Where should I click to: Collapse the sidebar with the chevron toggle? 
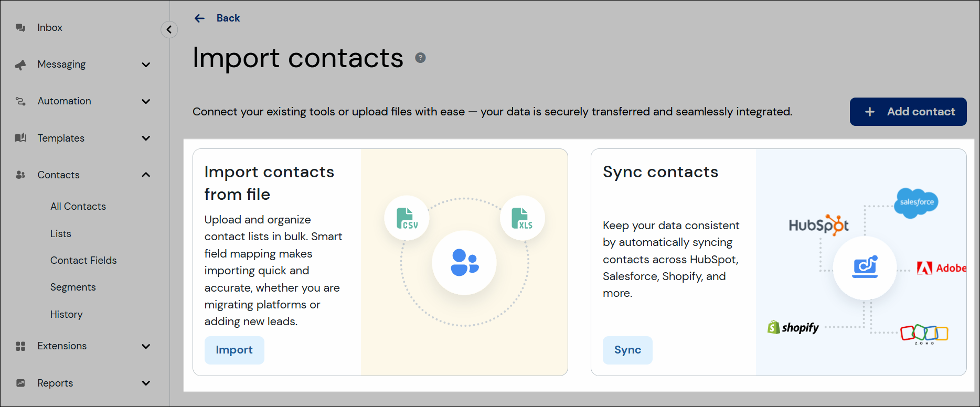pyautogui.click(x=169, y=29)
